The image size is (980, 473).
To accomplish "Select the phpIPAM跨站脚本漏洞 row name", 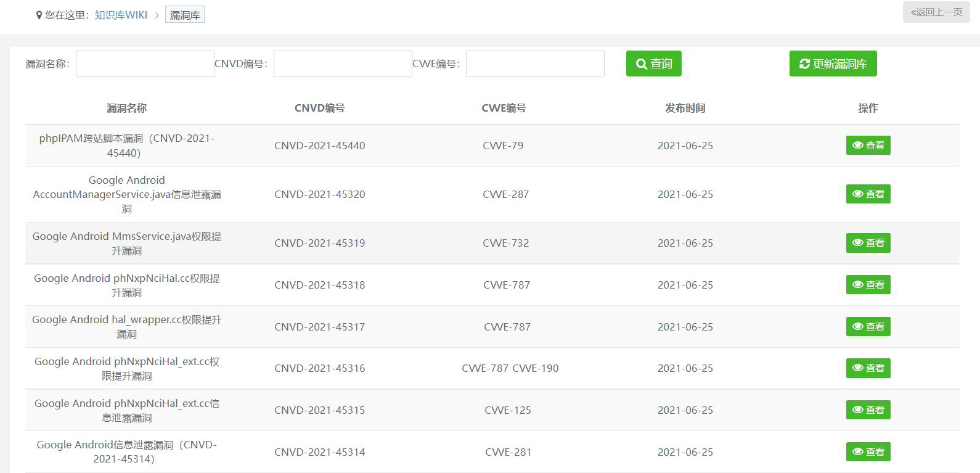I will tap(126, 146).
